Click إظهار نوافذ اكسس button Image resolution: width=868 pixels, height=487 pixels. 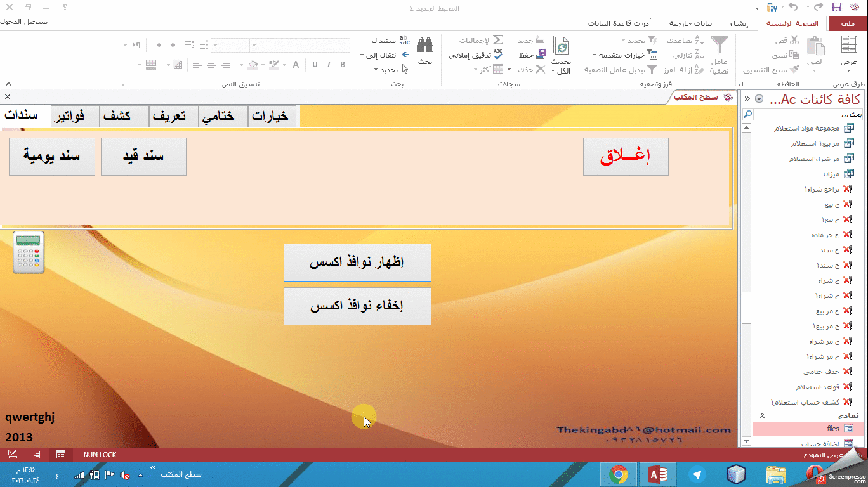point(357,263)
